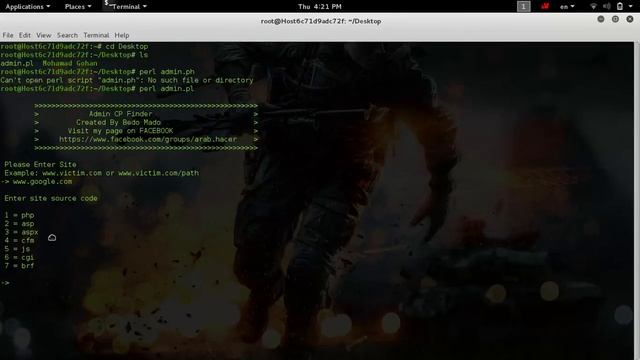Viewport: 640px width, 360px height.
Task: Click the '1 = php' option line
Action: click(x=19, y=215)
